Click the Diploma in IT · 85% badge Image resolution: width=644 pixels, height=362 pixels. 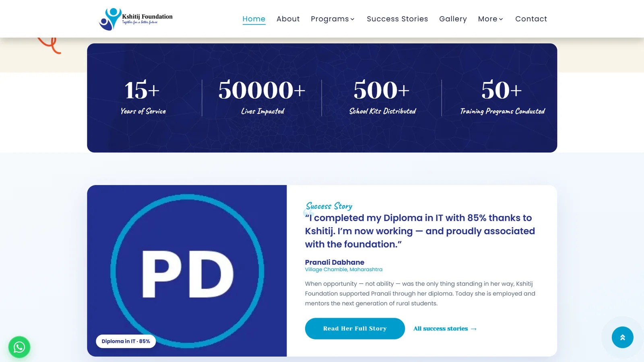click(x=126, y=341)
